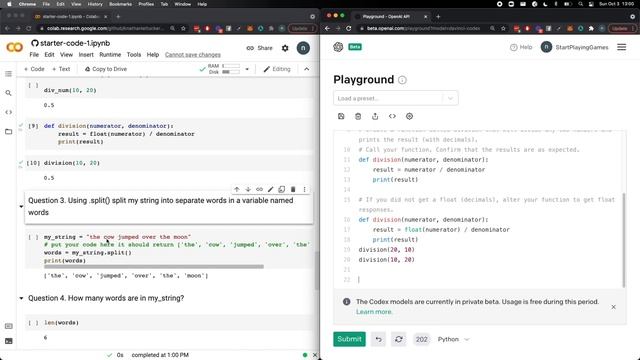
Task: Open the Learn more link
Action: (x=374, y=312)
